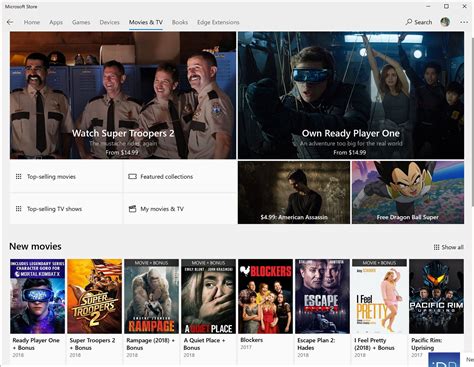Image resolution: width=474 pixels, height=367 pixels.
Task: Open the Pacific Rim: Uprising poster
Action: (x=436, y=296)
